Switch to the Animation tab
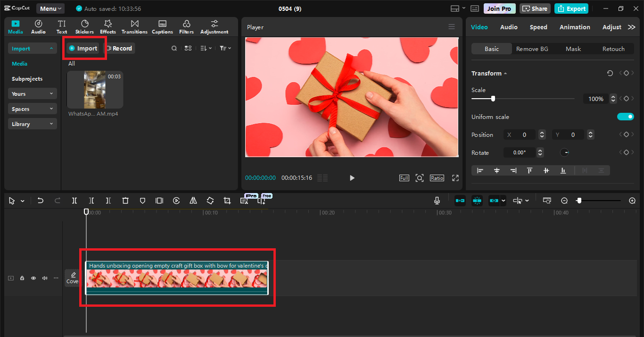 click(x=574, y=27)
